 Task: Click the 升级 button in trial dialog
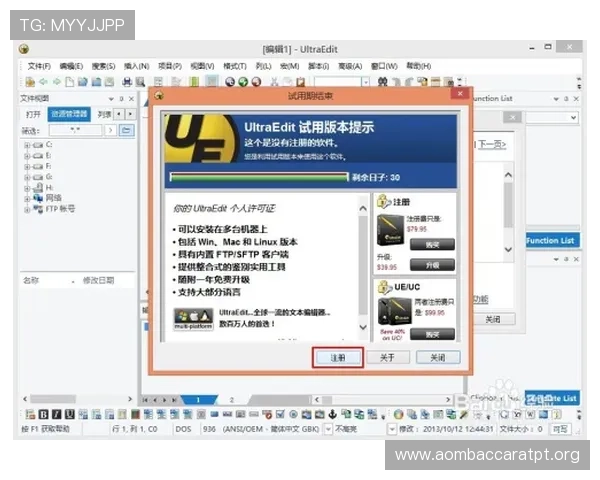(x=432, y=264)
